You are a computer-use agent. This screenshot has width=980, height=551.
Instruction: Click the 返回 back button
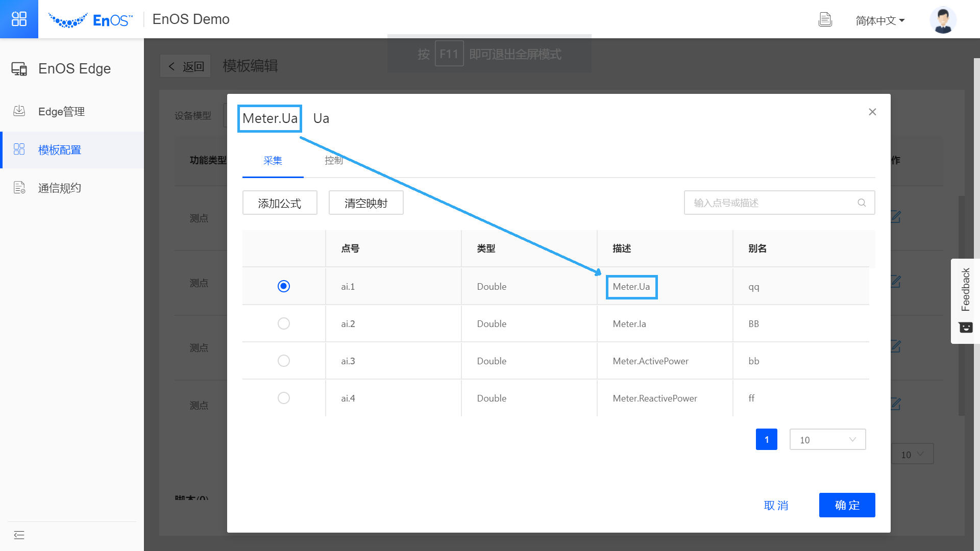[x=185, y=66]
